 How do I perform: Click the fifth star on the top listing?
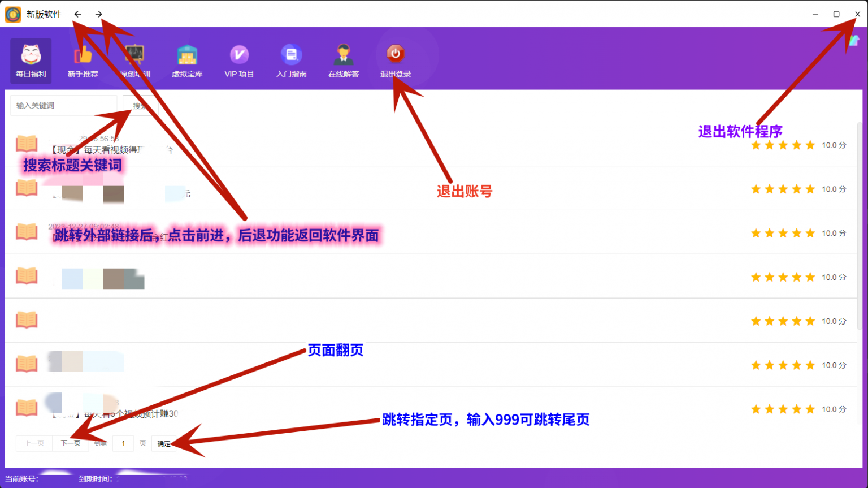tap(810, 145)
